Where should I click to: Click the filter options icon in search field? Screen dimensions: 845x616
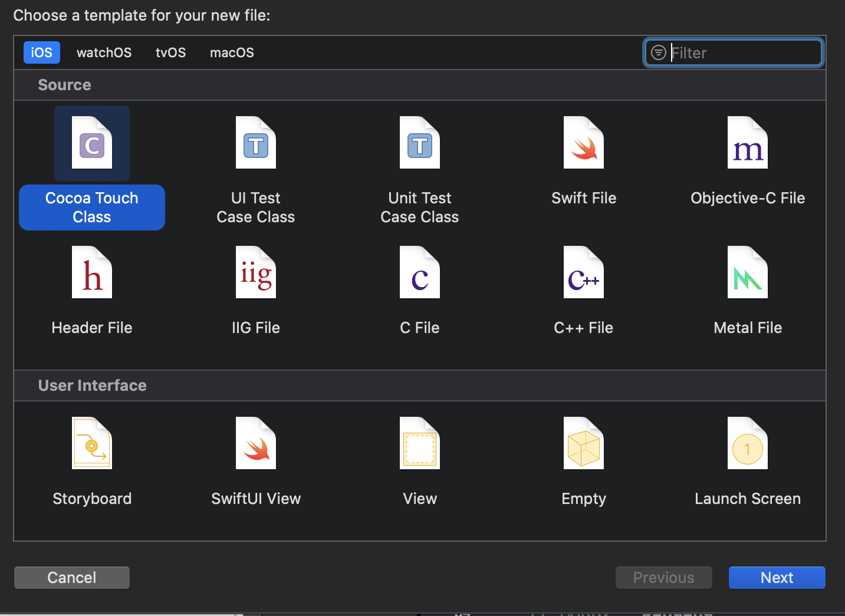[x=659, y=52]
